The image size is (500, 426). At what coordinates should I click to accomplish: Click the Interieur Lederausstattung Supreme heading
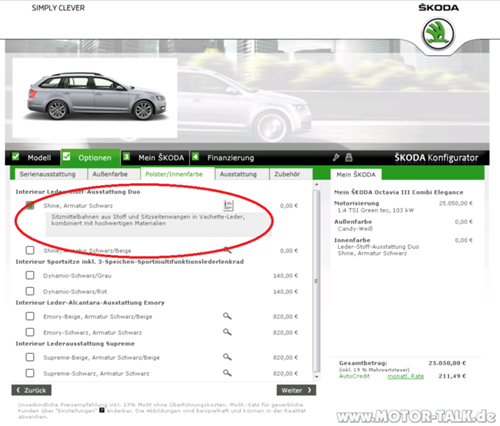(75, 343)
